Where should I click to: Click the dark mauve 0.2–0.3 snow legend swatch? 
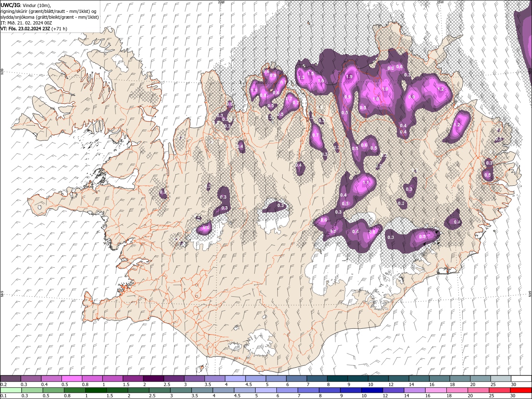pyautogui.click(x=11, y=379)
